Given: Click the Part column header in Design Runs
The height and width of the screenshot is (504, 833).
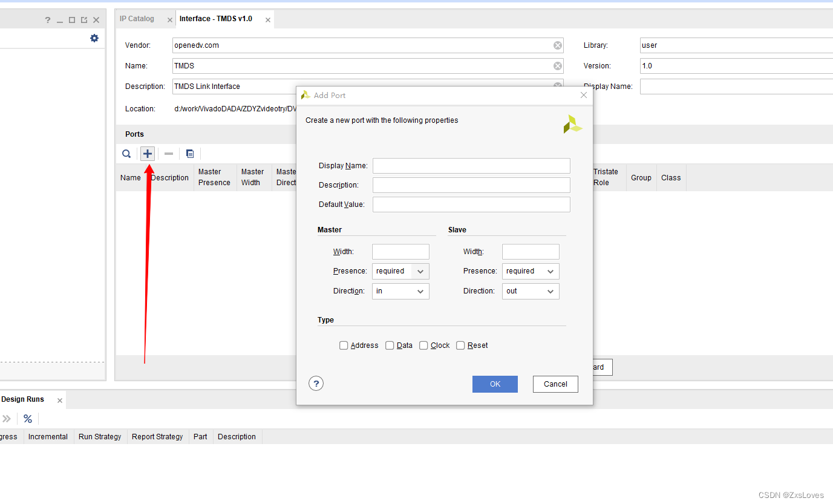Looking at the screenshot, I should pos(200,437).
